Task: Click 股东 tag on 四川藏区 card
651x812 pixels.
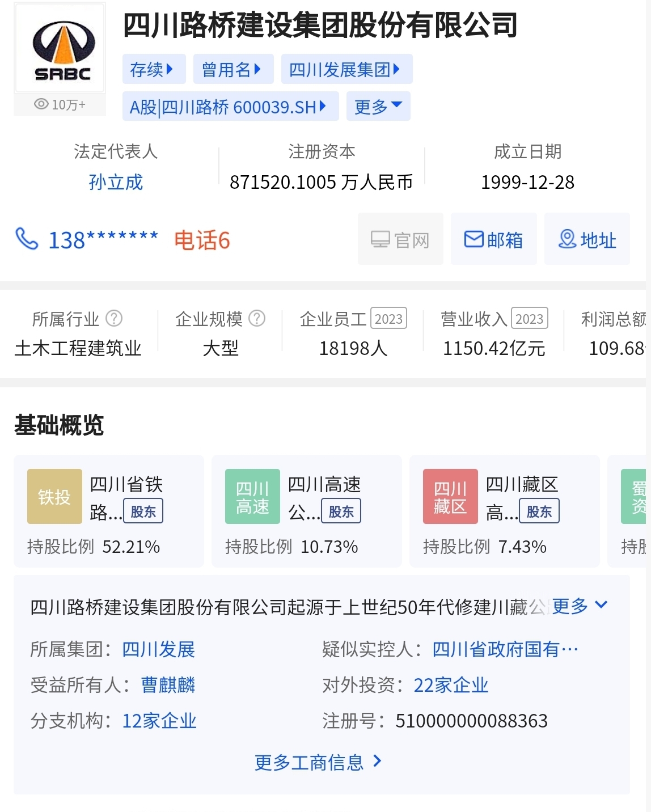Action: [539, 511]
